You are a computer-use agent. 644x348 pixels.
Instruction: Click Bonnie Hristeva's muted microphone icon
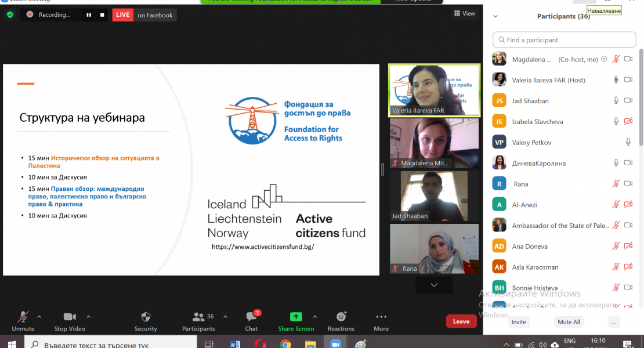point(616,287)
